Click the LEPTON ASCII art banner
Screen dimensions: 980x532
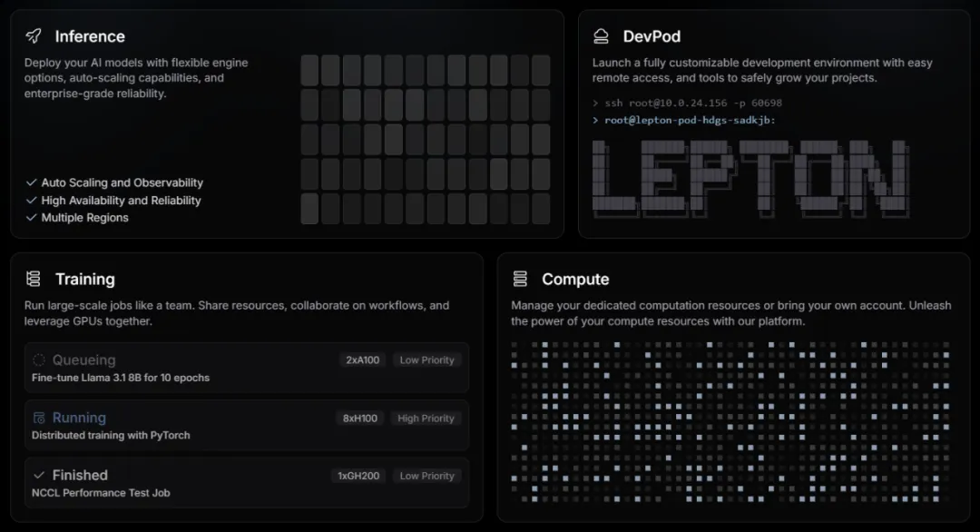pyautogui.click(x=749, y=182)
